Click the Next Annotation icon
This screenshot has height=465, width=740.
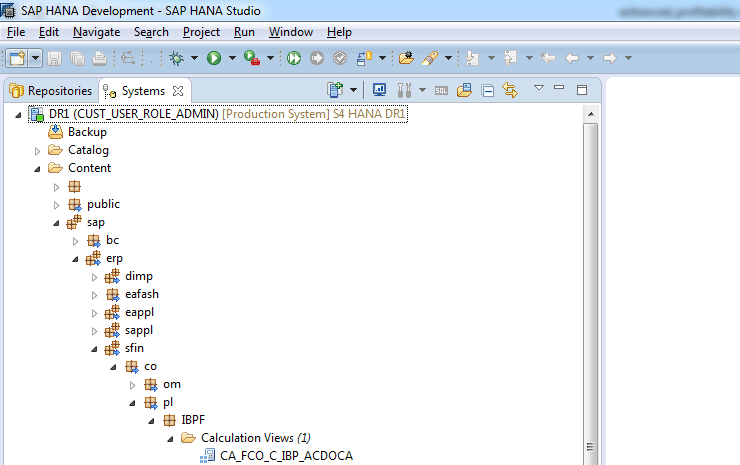(x=472, y=58)
